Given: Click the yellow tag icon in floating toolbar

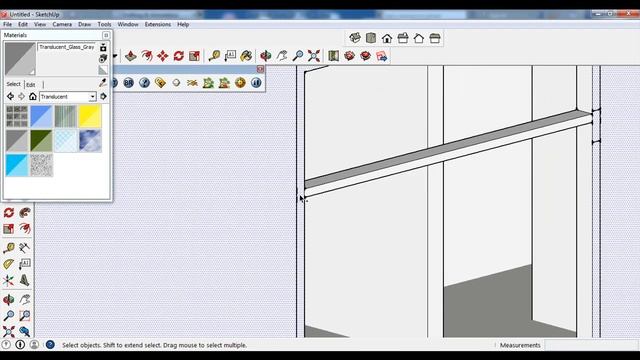Looking at the screenshot, I should (160, 83).
